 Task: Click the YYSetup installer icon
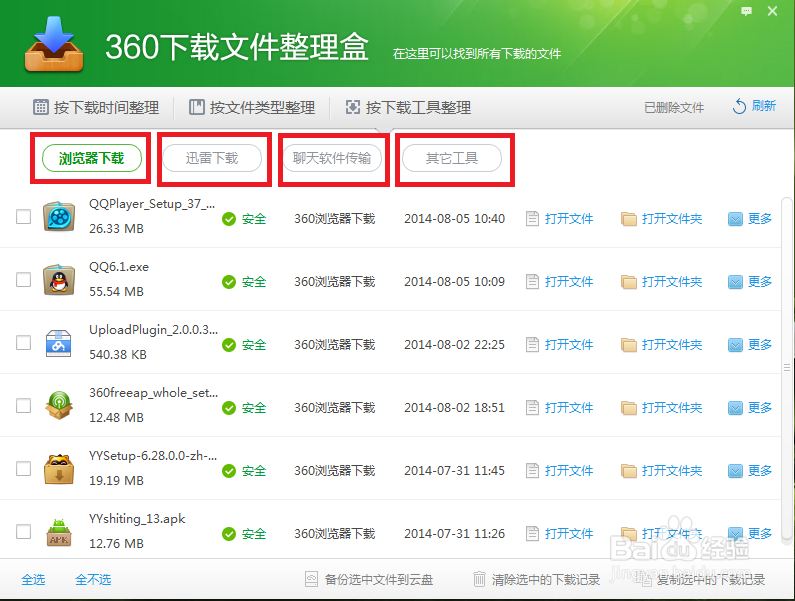click(59, 469)
